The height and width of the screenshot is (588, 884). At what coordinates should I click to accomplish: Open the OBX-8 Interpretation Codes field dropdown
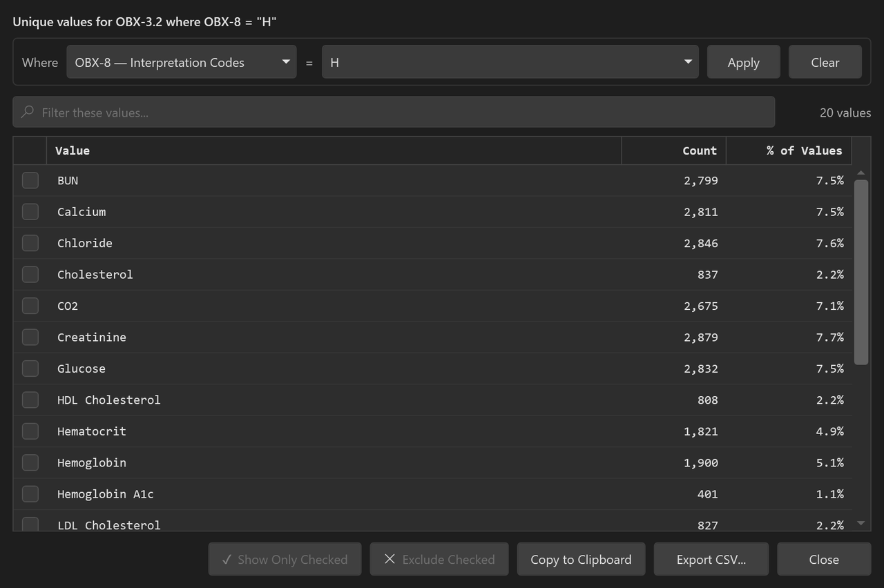click(182, 62)
